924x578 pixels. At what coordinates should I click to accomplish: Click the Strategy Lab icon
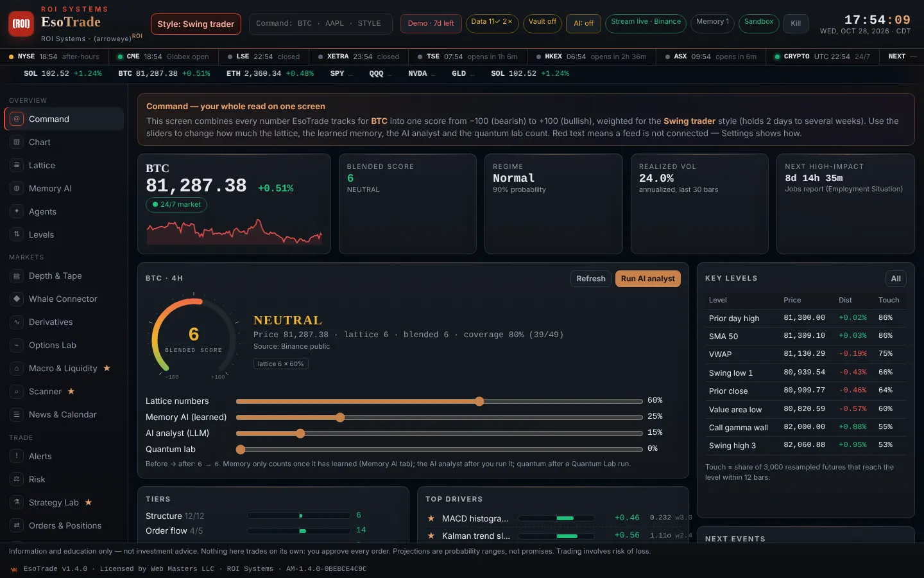click(17, 502)
